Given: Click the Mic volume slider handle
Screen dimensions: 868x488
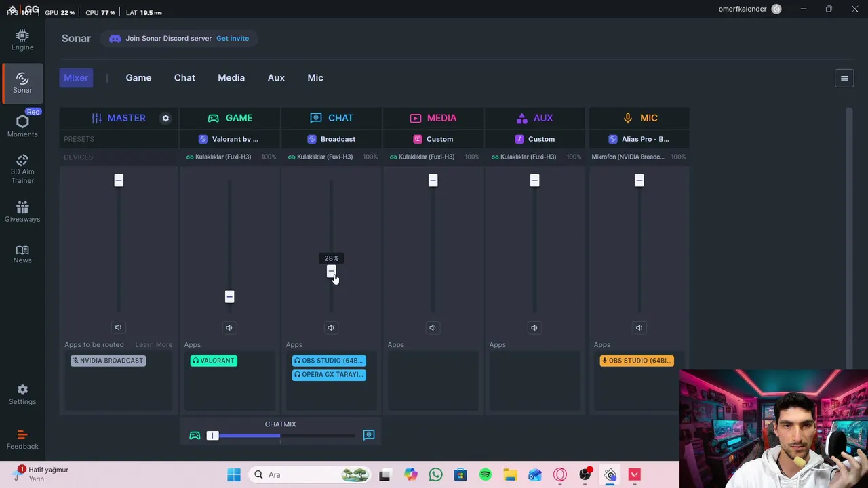Looking at the screenshot, I should click(639, 180).
